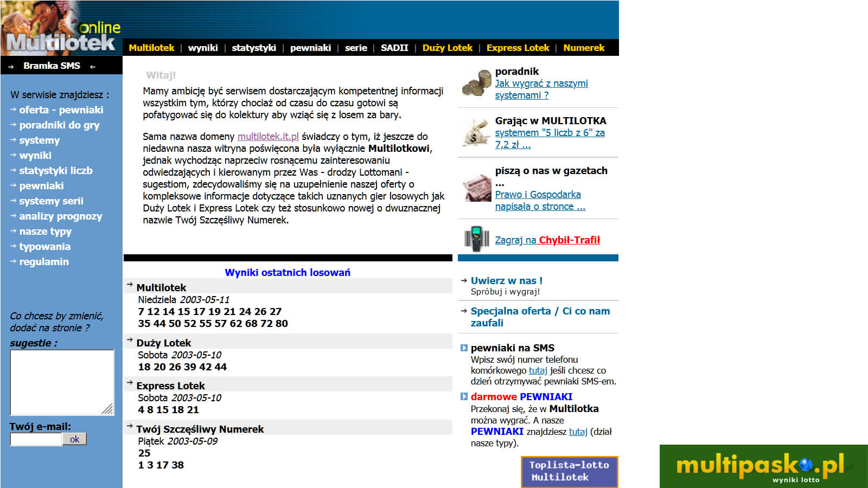
Task: Select Duży Lotek in the navigation bar
Action: [447, 48]
